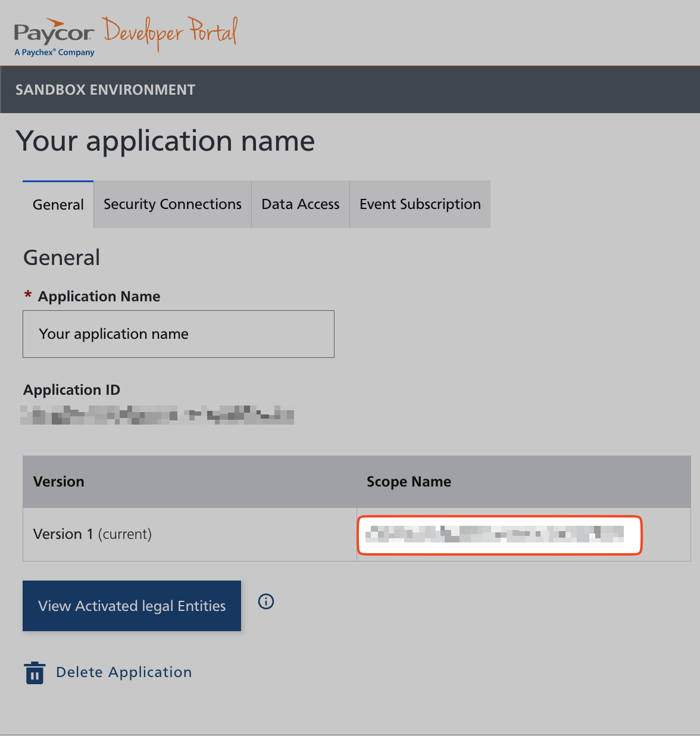Click the A Paychex Company tagline
700x736 pixels.
coord(55,52)
